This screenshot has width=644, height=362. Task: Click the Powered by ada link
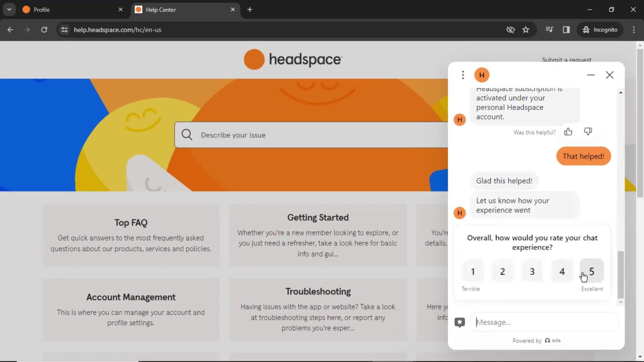coord(536,341)
